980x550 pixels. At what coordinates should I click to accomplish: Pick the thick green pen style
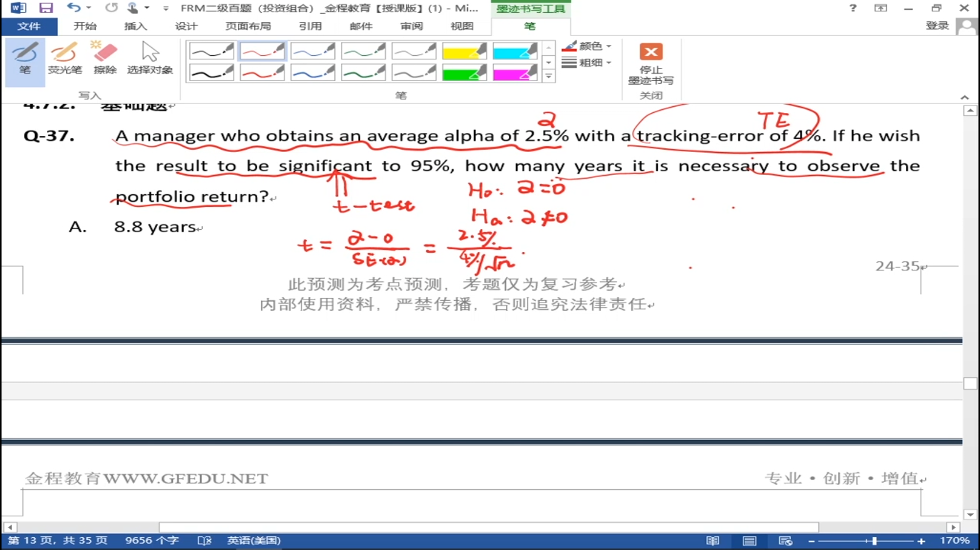(363, 72)
